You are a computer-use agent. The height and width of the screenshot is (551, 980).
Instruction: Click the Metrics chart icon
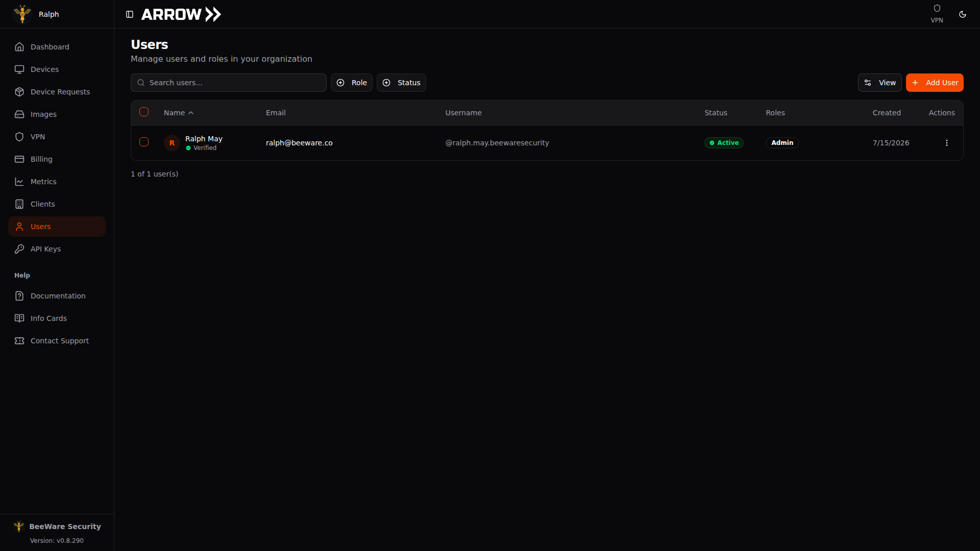pos(19,182)
